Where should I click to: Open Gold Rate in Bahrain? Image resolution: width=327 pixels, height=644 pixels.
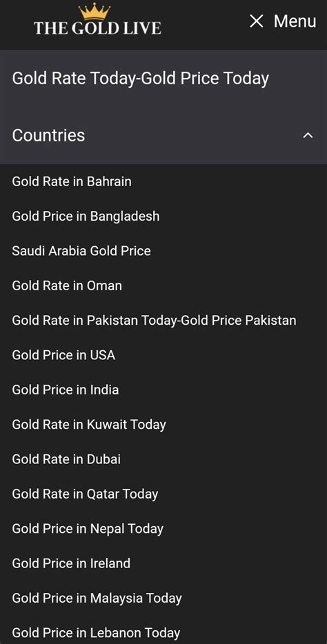coord(72,181)
